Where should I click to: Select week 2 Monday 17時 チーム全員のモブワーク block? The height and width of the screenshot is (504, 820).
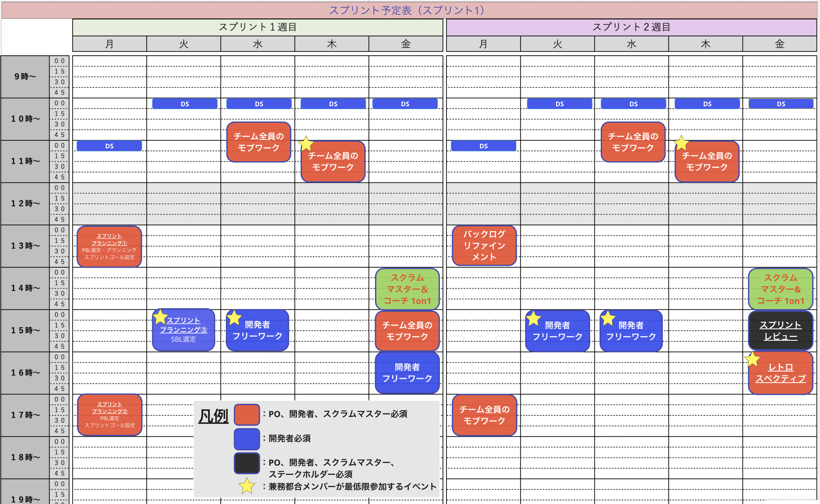click(484, 415)
